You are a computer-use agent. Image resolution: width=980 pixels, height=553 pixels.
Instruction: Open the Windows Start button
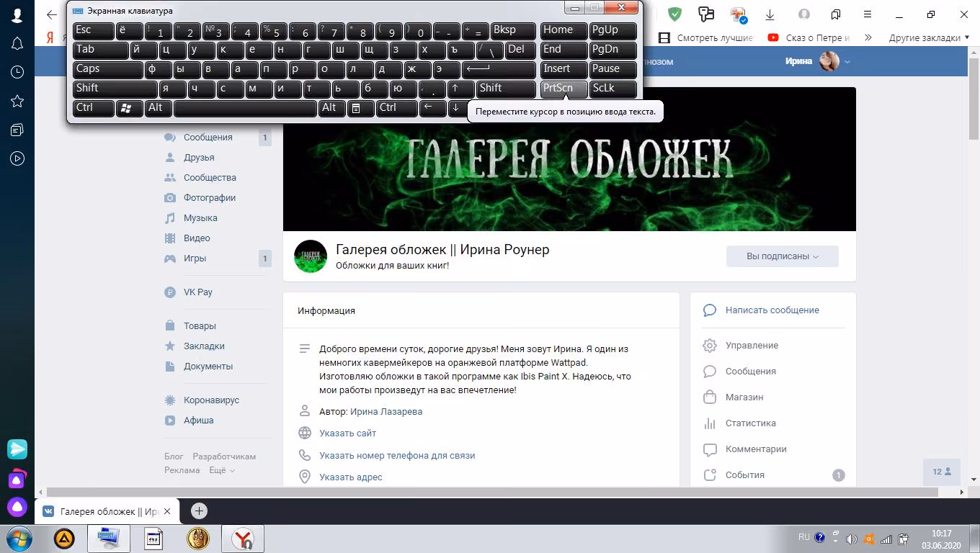[x=19, y=538]
